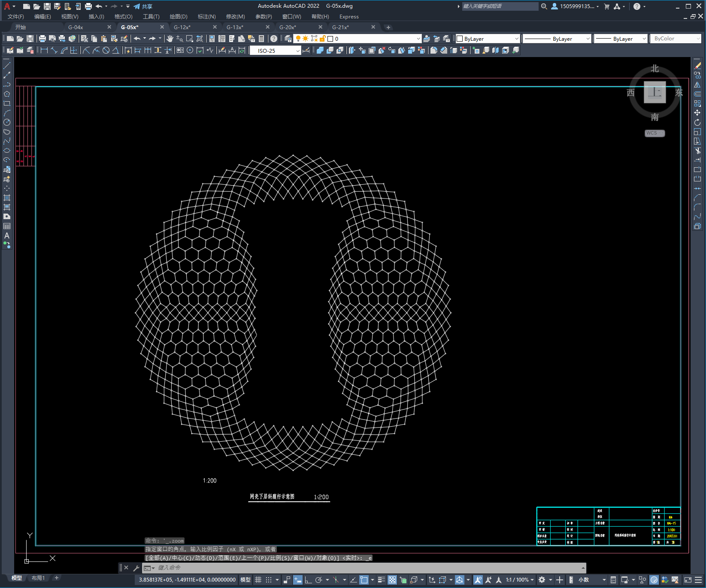This screenshot has width=706, height=588.
Task: Click the Plot printer icon
Action: (x=42, y=39)
